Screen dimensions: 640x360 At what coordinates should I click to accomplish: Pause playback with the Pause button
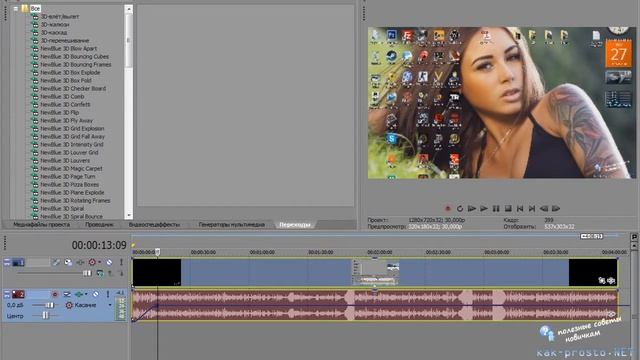pos(496,209)
